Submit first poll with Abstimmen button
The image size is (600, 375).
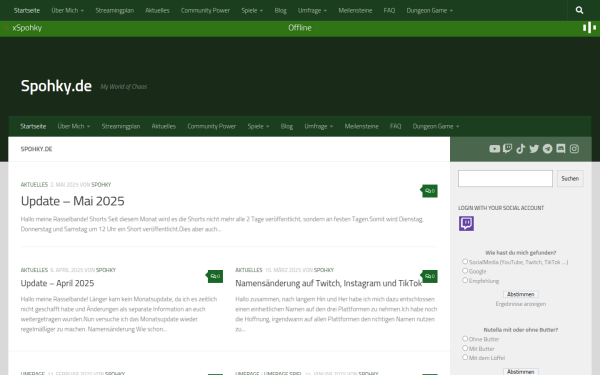[521, 294]
